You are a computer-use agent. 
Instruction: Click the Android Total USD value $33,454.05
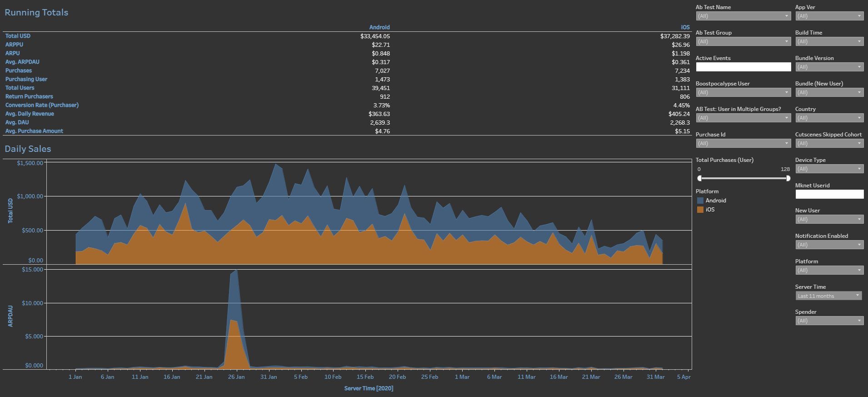point(375,36)
